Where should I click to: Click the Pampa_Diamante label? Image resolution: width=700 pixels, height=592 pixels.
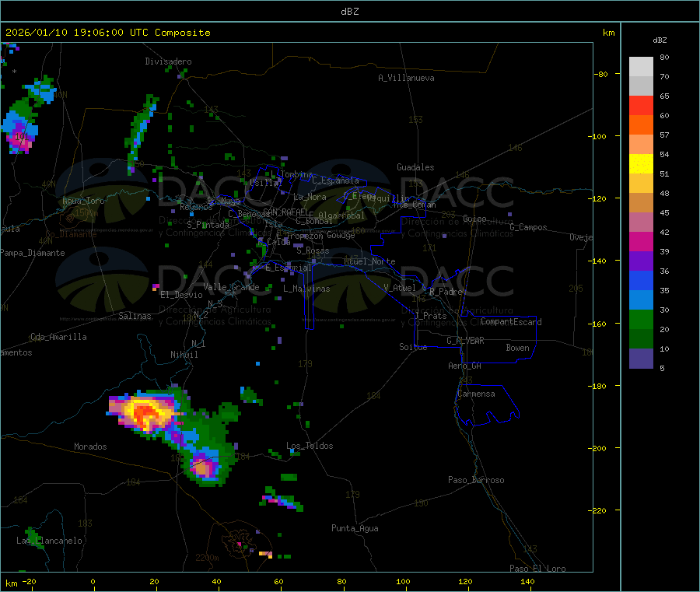click(33, 253)
